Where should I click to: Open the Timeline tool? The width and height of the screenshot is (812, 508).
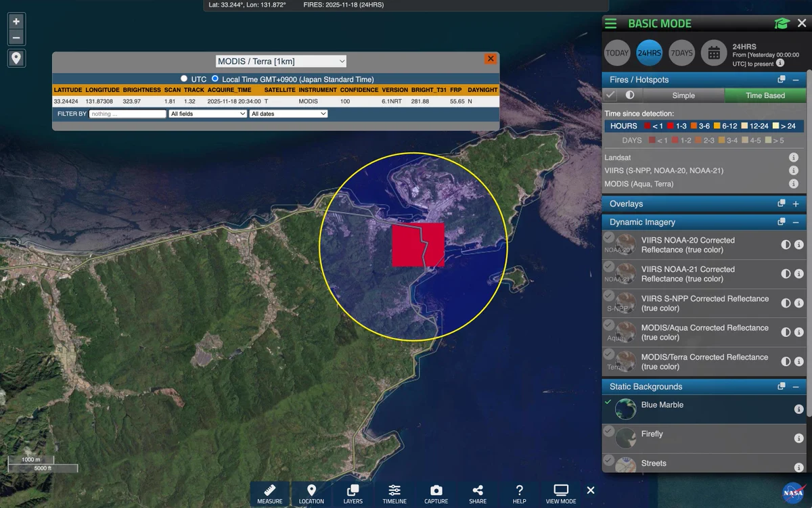point(394,494)
